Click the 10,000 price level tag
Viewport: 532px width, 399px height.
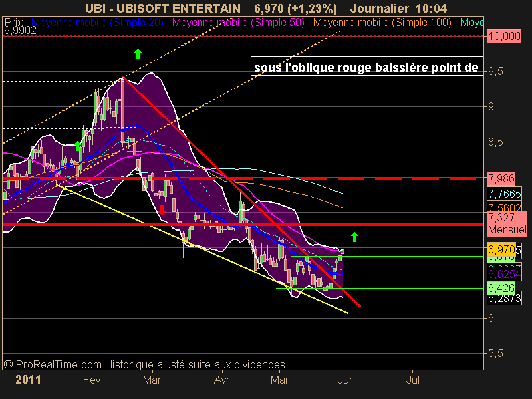[504, 36]
